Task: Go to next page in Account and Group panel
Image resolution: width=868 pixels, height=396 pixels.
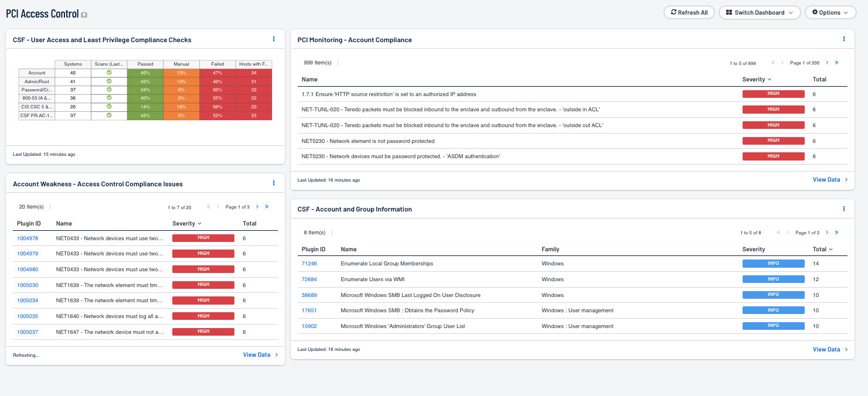Action: 827,233
